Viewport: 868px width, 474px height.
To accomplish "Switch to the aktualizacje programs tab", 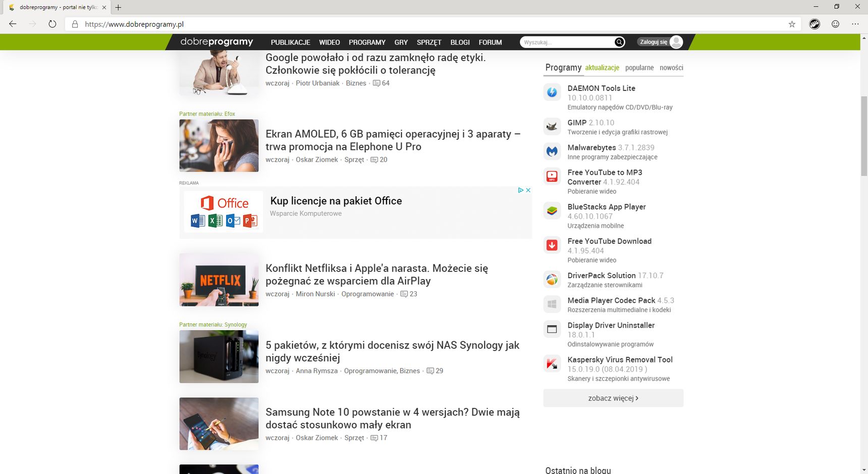I will click(x=602, y=68).
